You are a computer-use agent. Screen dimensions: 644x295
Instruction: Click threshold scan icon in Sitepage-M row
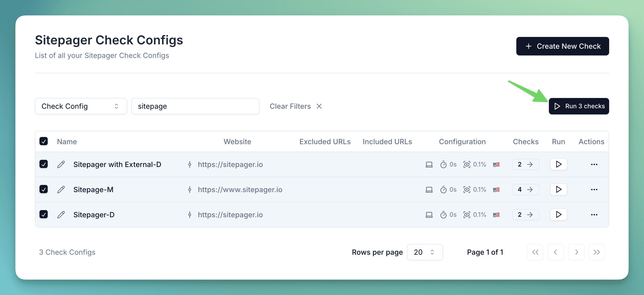467,190
